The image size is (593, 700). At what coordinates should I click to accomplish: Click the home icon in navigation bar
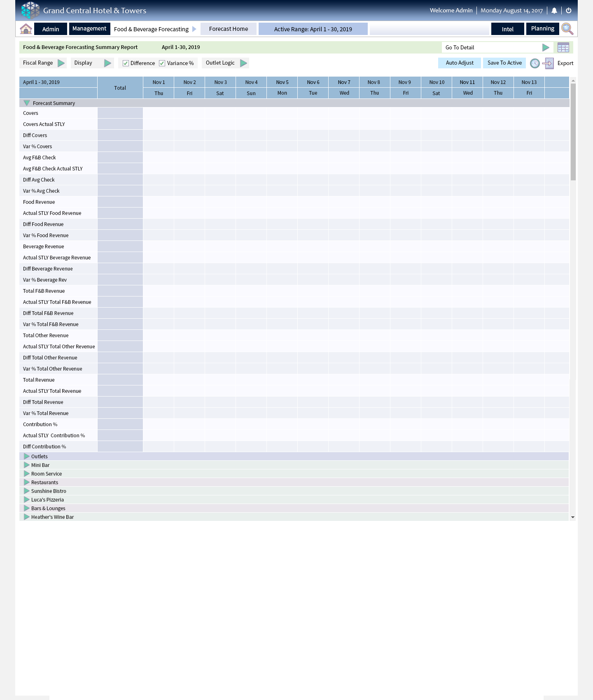[x=26, y=29]
